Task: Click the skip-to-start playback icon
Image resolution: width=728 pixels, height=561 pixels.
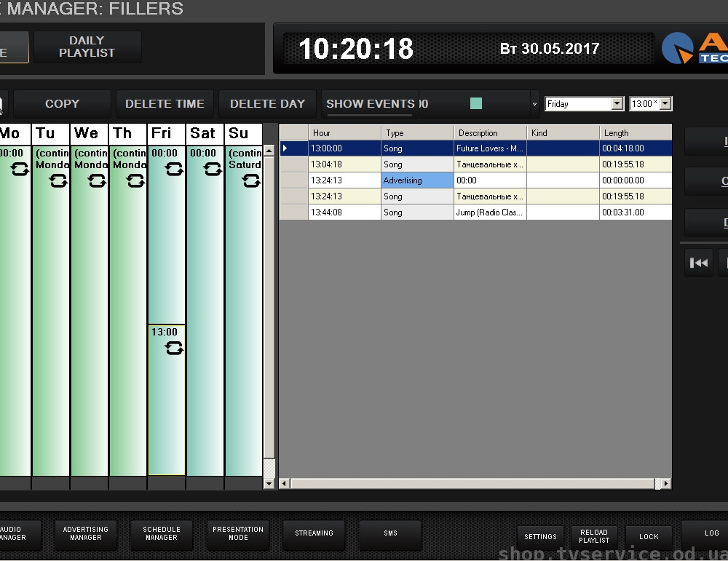Action: [x=698, y=263]
